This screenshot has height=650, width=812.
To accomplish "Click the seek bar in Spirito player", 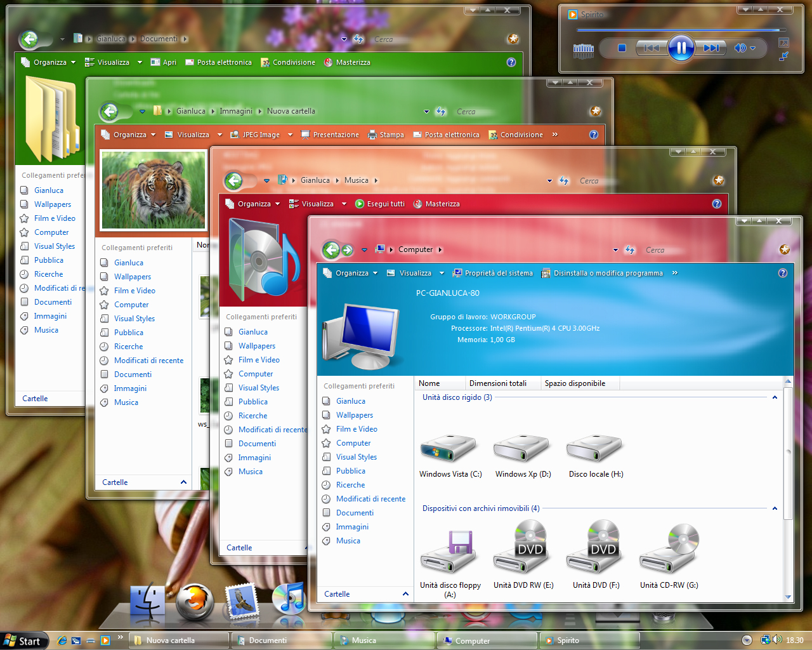I will [681, 30].
